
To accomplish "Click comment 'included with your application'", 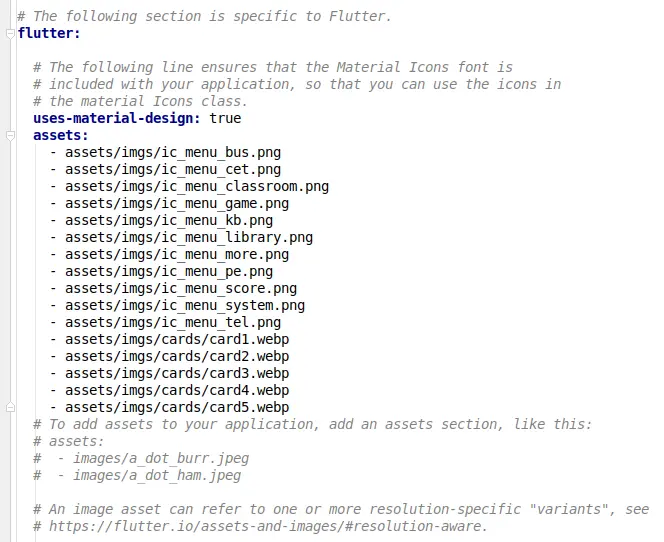I will coord(297,84).
